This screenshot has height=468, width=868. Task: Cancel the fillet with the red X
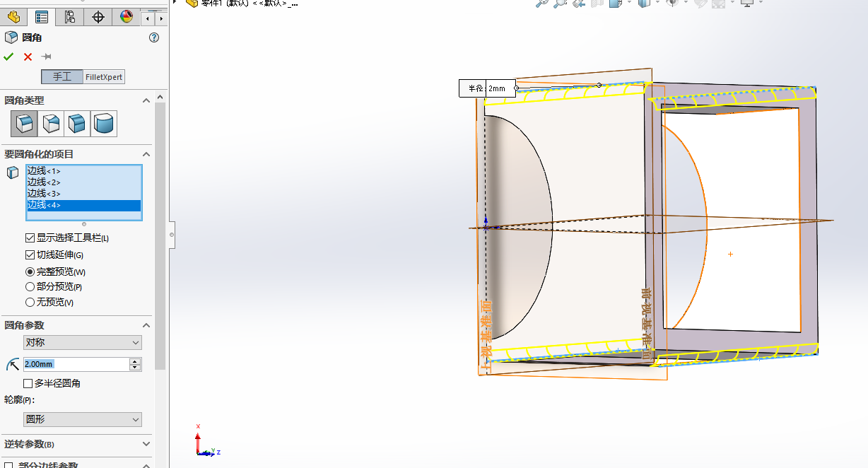pyautogui.click(x=28, y=57)
